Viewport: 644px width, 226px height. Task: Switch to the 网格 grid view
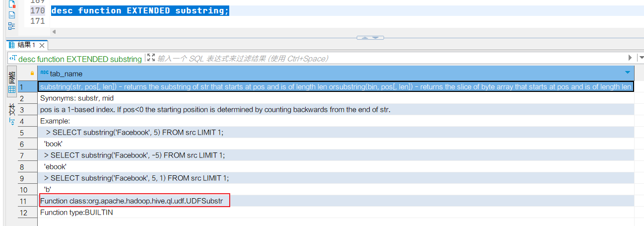point(12,83)
